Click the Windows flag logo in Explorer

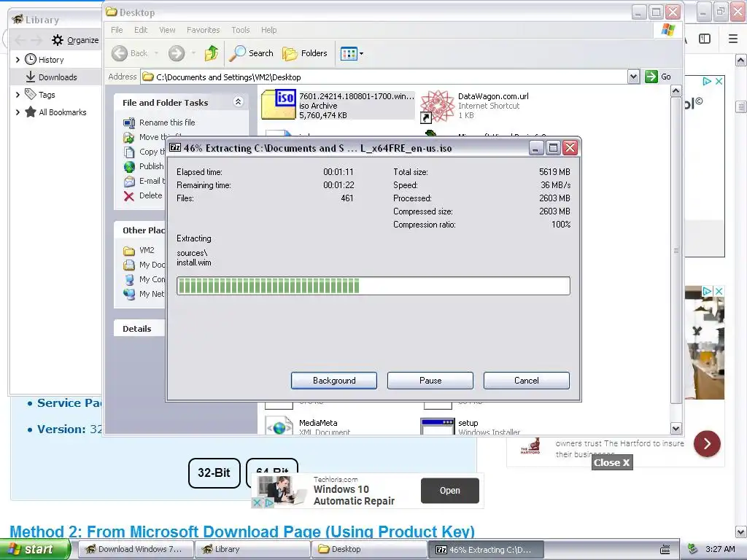[668, 29]
